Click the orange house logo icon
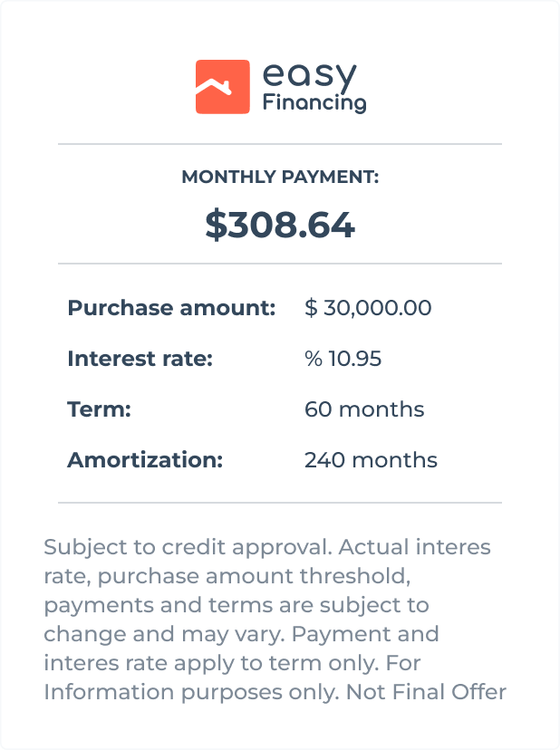Viewport: 560px width, 750px height. (223, 87)
